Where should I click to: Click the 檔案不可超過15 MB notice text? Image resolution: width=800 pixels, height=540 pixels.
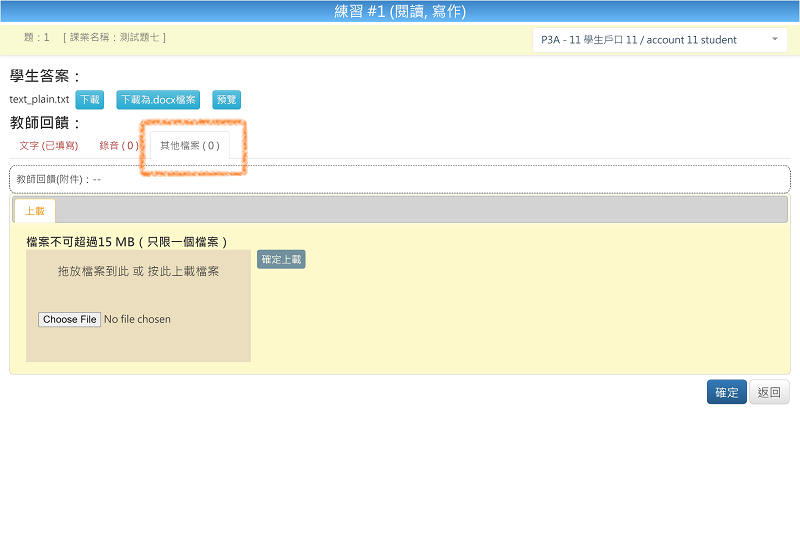click(x=127, y=242)
